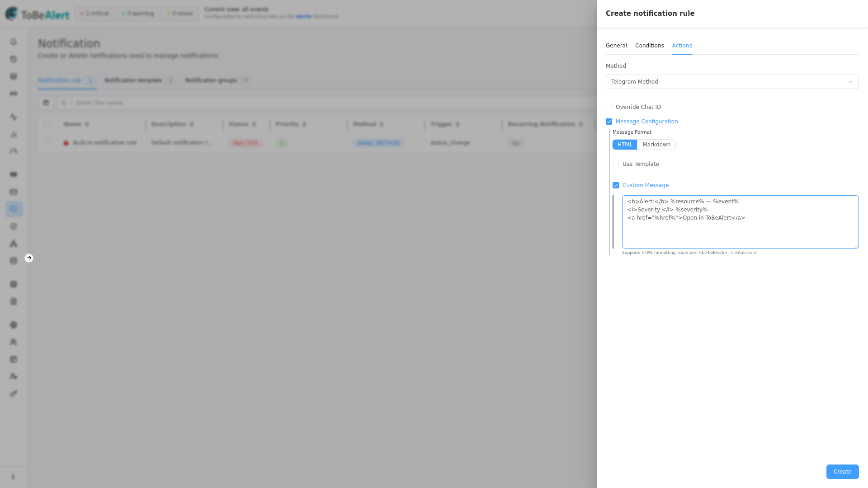
Task: Click into the custom message text area
Action: [x=740, y=222]
